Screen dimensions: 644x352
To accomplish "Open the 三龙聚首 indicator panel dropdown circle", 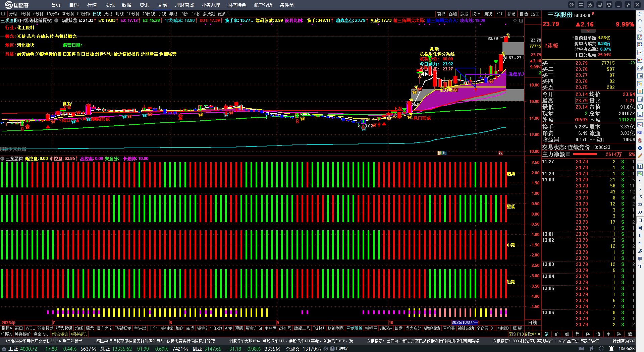I will click(2, 159).
